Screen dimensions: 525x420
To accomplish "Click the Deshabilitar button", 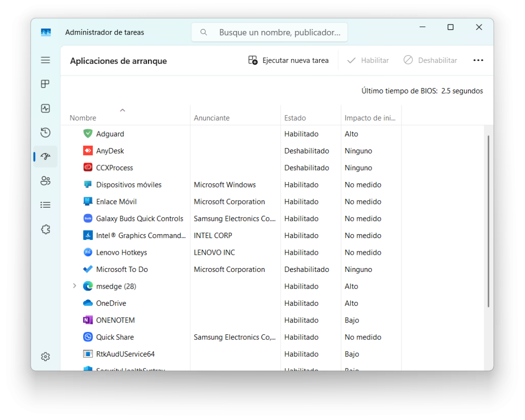I will coord(430,60).
